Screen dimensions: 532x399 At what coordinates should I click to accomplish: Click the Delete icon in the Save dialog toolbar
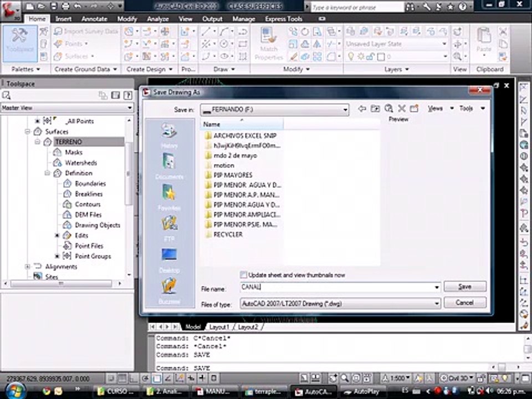point(402,109)
